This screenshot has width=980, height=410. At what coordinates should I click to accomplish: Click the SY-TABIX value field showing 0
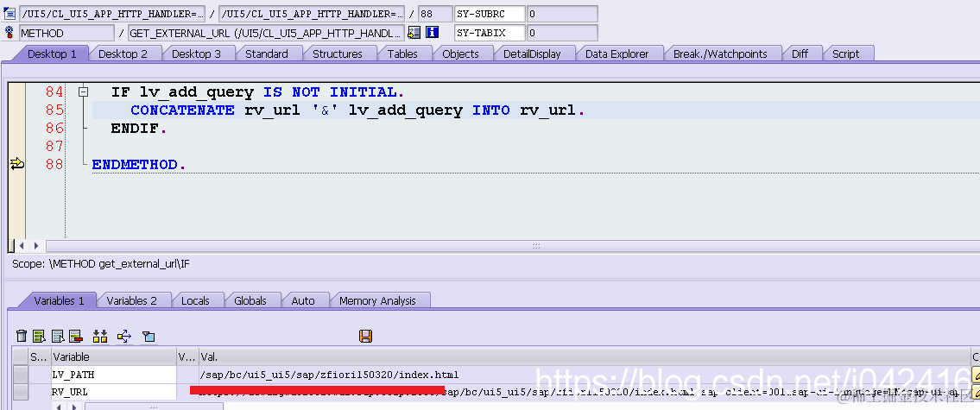click(562, 33)
